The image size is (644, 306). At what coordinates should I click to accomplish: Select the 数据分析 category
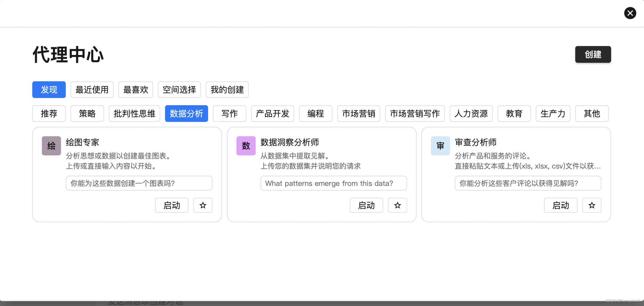click(x=187, y=114)
